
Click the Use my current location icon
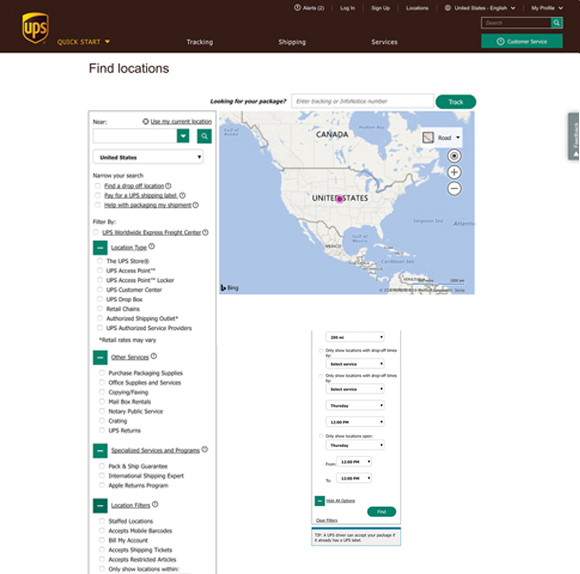(146, 121)
